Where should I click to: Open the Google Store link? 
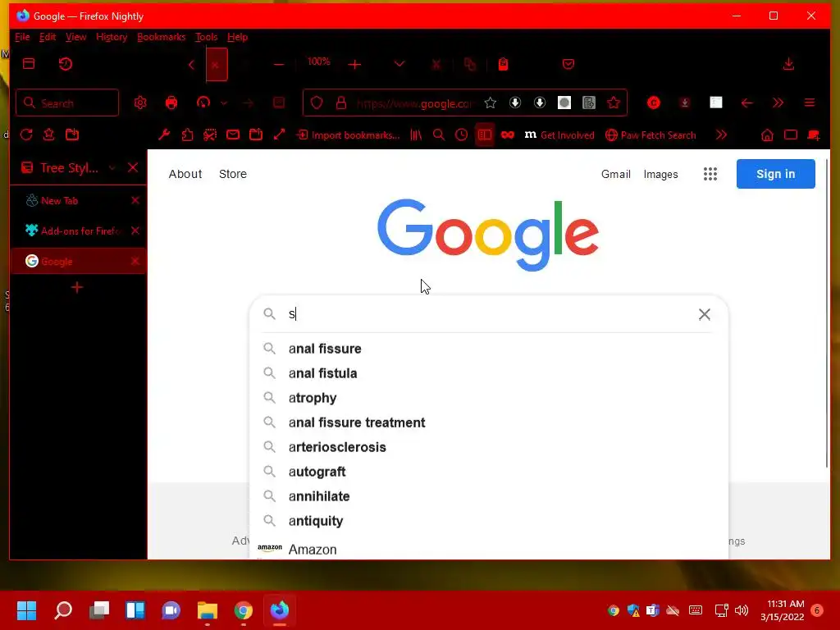click(233, 174)
